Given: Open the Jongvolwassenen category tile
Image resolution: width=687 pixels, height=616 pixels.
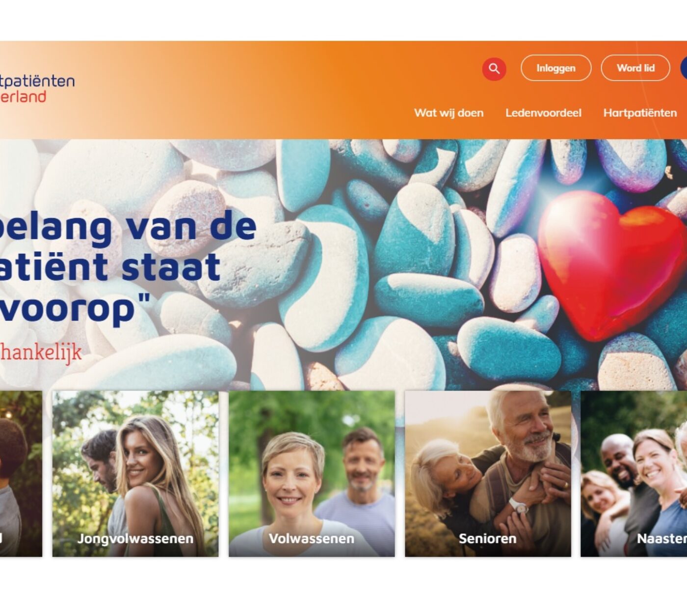Looking at the screenshot, I should click(135, 474).
